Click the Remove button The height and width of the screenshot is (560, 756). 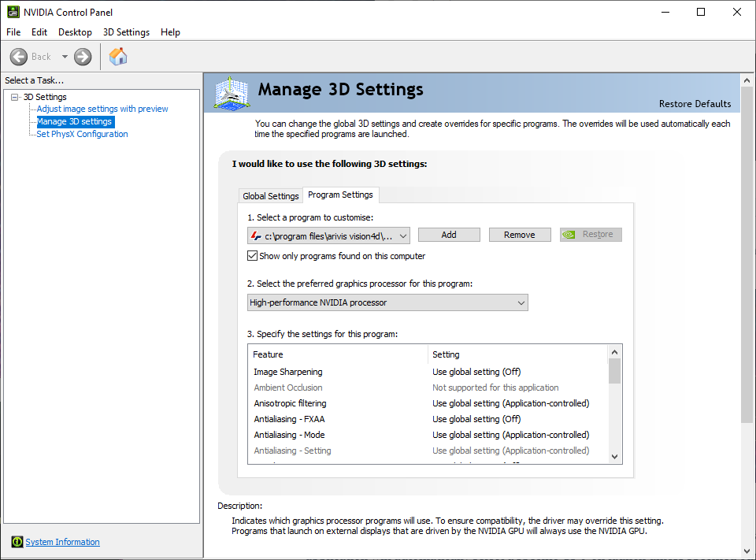(519, 235)
